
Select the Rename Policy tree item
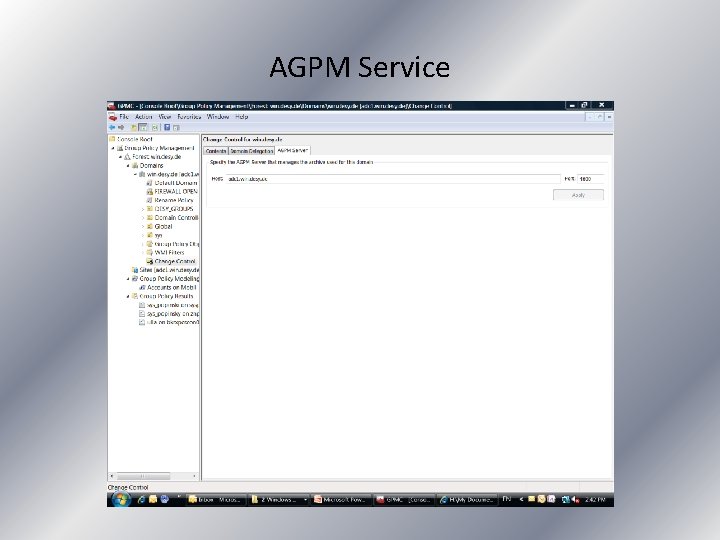pos(174,200)
